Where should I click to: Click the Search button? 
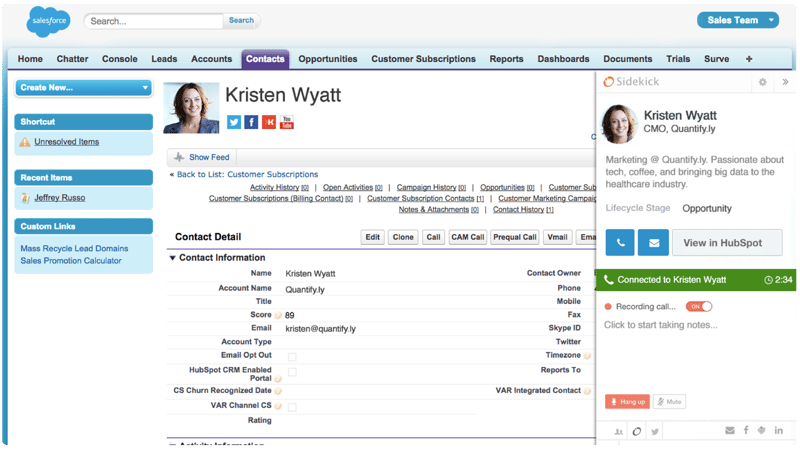pos(241,20)
